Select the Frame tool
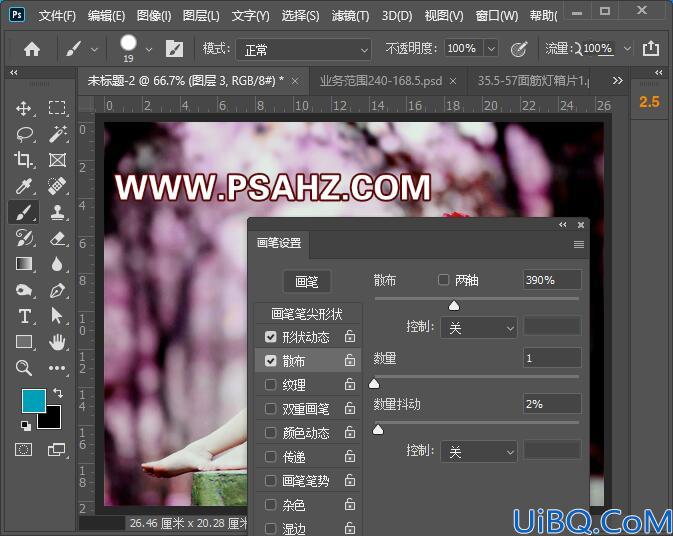 [x=57, y=160]
